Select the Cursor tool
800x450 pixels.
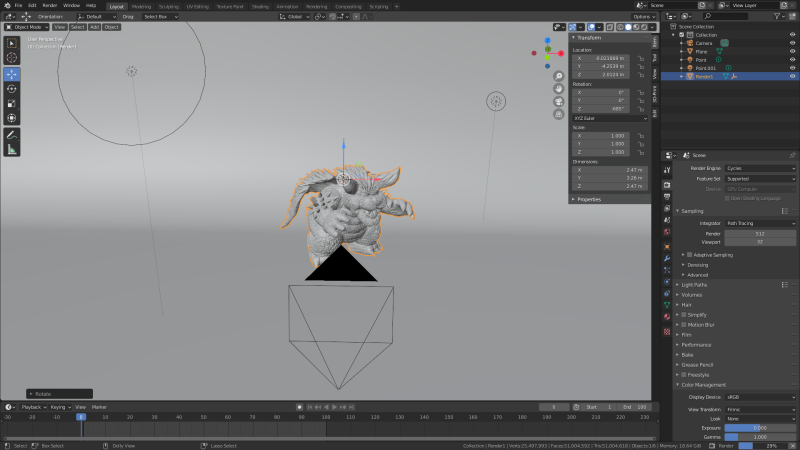click(12, 58)
